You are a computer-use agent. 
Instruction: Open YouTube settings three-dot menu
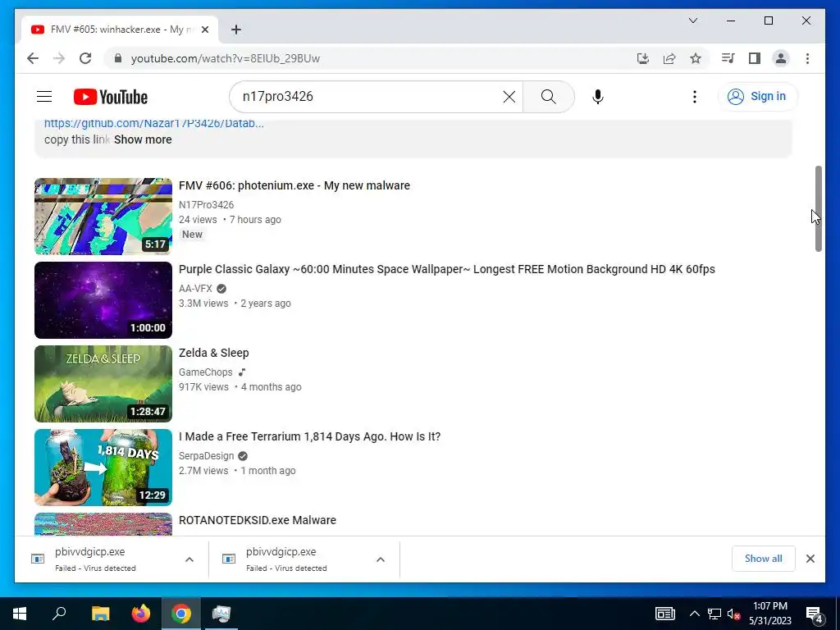[x=694, y=97]
